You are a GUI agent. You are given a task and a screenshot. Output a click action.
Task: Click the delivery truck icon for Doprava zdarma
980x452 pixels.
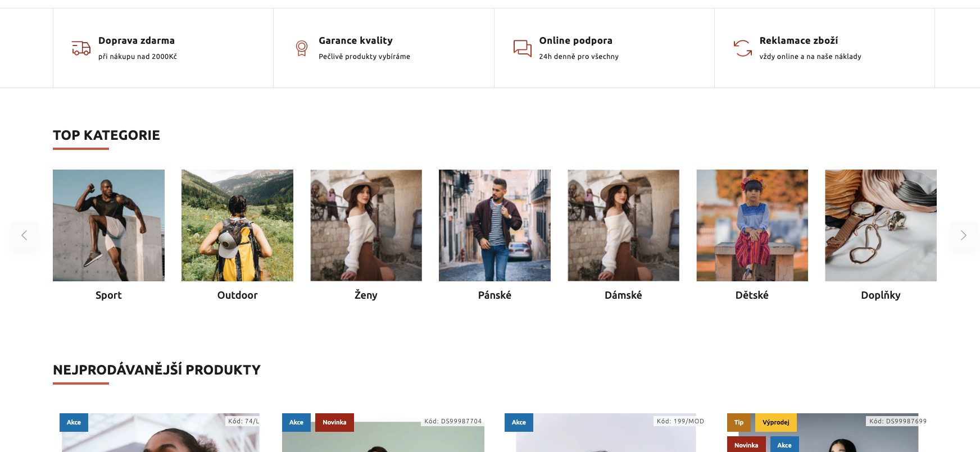(x=81, y=48)
